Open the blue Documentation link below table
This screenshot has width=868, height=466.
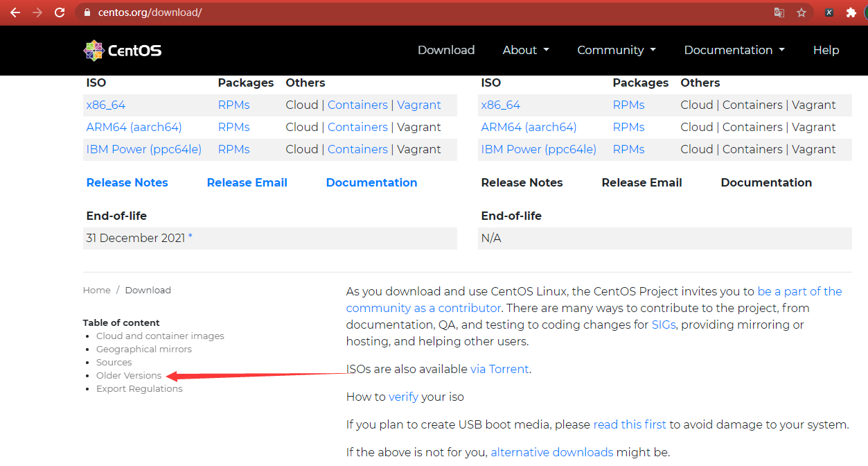(x=371, y=182)
